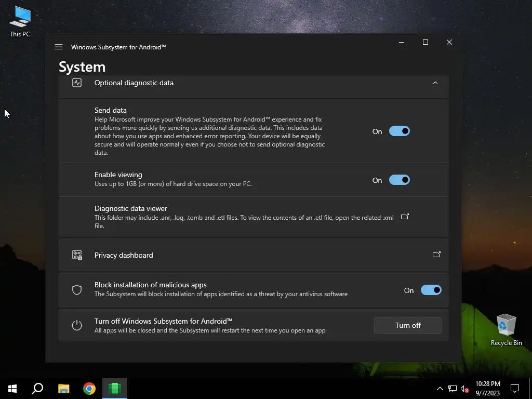Click the power icon beside Turn off Subsystem

(77, 325)
